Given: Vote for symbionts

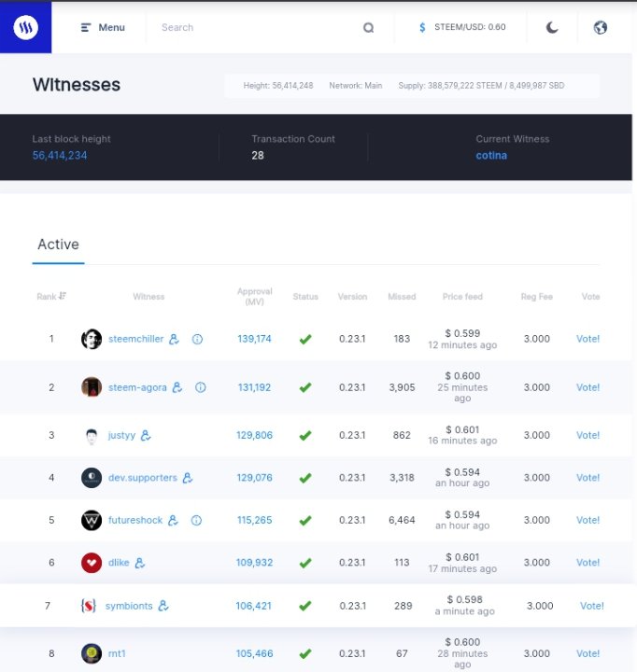Looking at the screenshot, I should coord(591,606).
